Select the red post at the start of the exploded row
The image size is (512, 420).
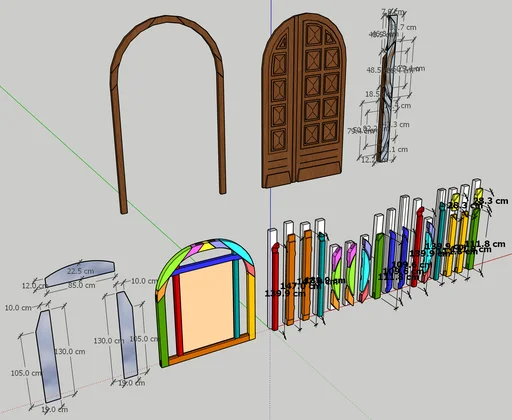pyautogui.click(x=275, y=287)
